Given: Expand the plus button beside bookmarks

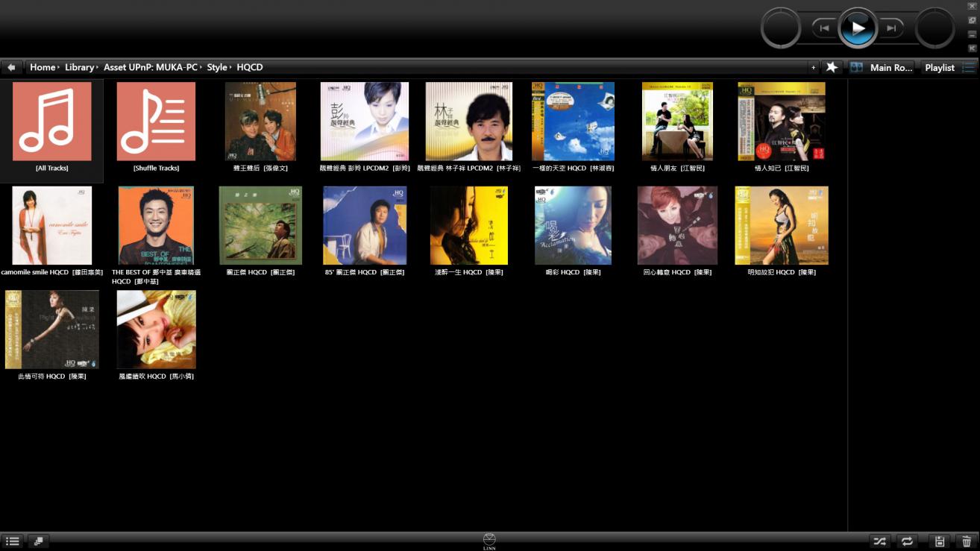Looking at the screenshot, I should [813, 67].
